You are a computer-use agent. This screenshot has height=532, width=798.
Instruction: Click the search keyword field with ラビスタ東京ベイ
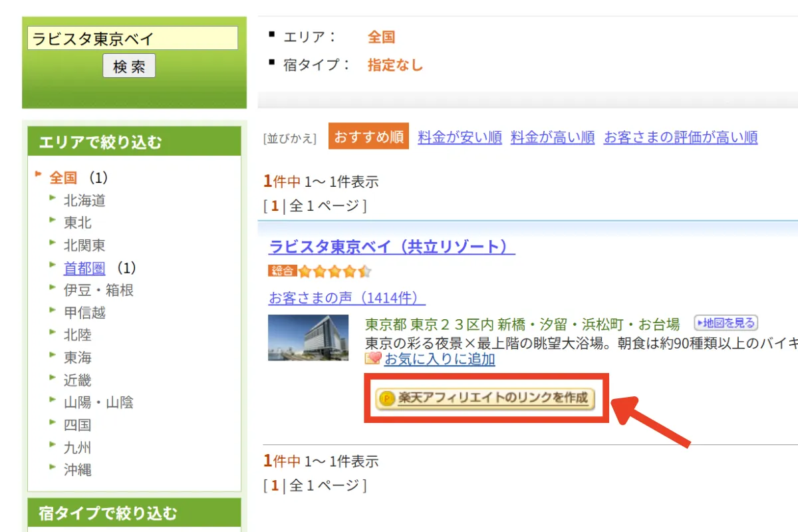(132, 38)
